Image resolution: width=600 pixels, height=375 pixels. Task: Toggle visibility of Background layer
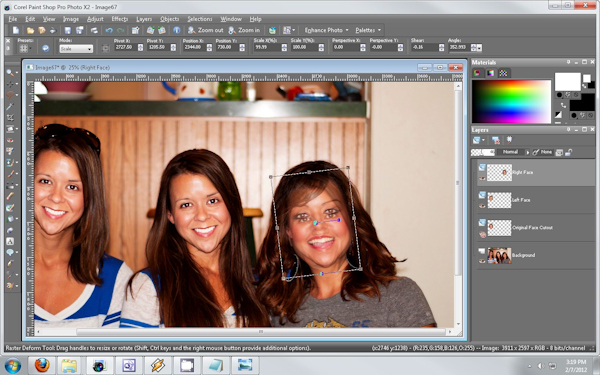(x=482, y=261)
